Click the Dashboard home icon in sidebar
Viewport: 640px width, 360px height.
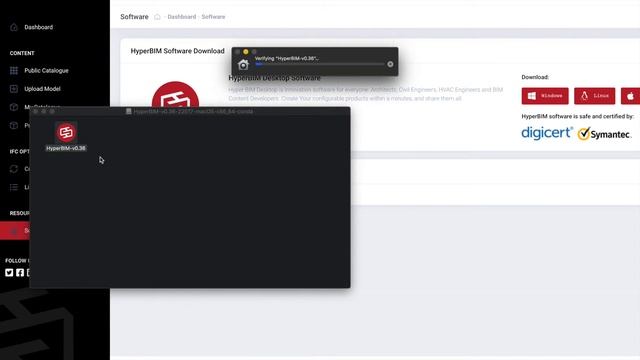14,27
